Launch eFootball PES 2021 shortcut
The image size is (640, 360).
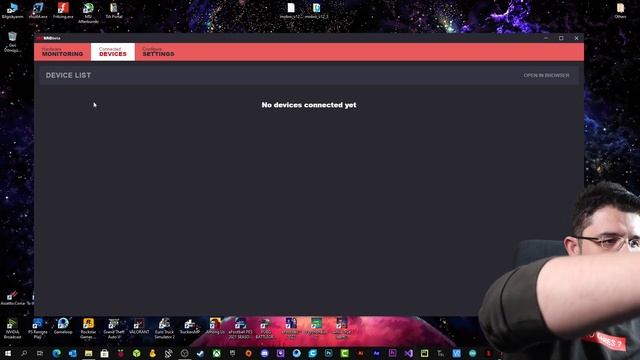click(240, 329)
